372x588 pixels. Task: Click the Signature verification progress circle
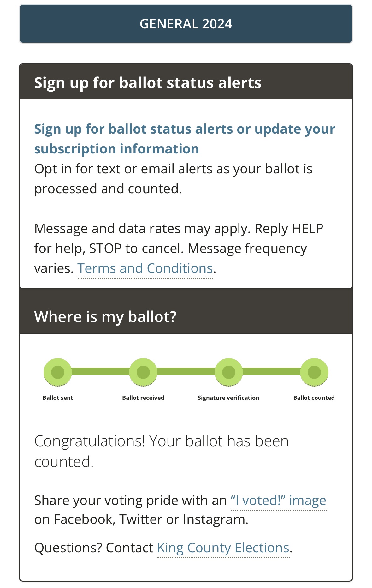pos(229,372)
